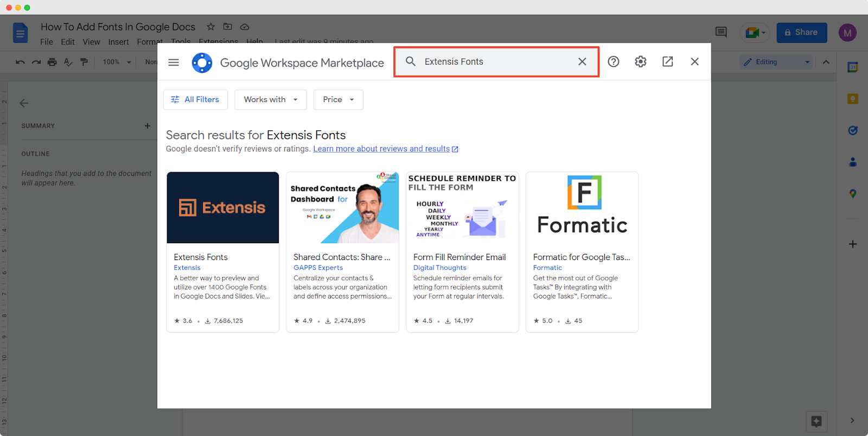The image size is (868, 436).
Task: Open the Extensis Fonts add-on thumbnail
Action: click(x=223, y=207)
